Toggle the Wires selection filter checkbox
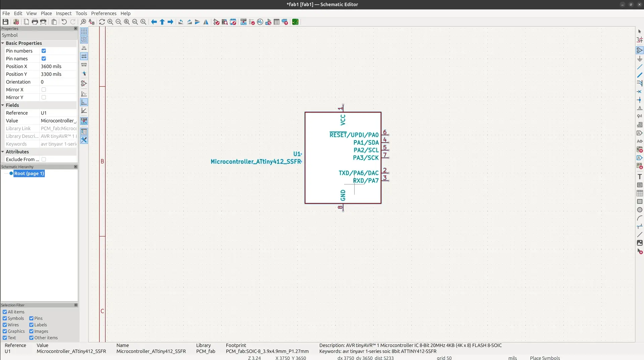 (x=5, y=325)
